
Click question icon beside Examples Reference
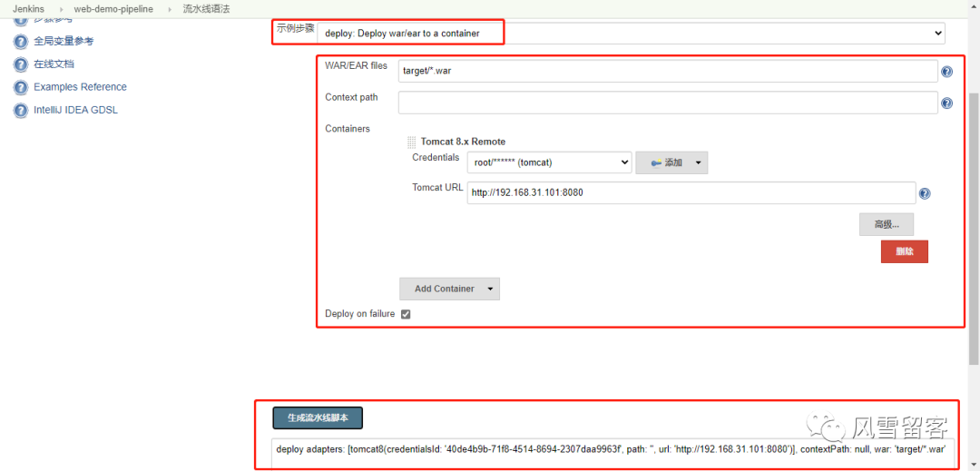[x=21, y=87]
